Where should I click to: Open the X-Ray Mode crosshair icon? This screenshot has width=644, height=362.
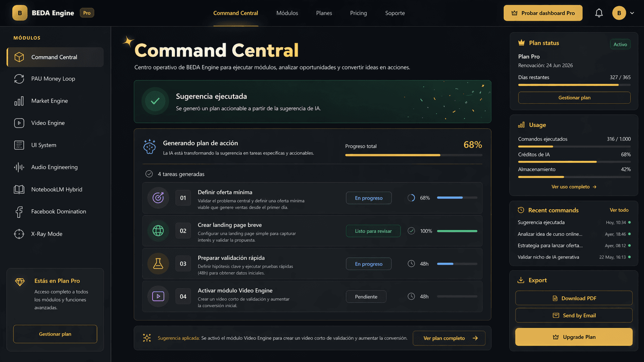(x=19, y=234)
